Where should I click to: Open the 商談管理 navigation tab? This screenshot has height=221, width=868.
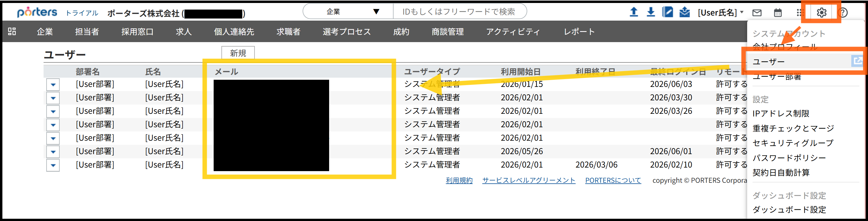(448, 31)
